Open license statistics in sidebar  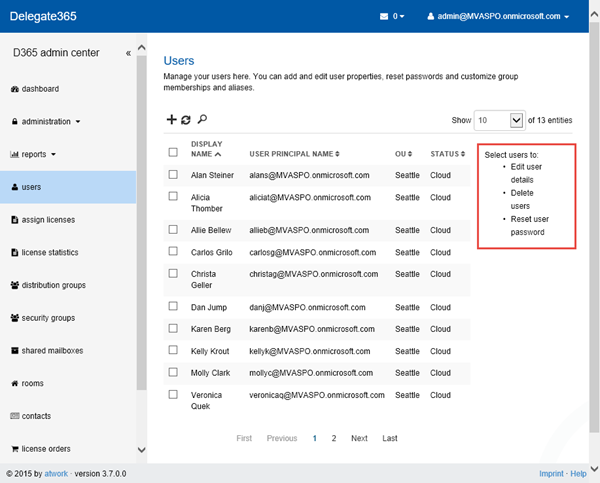coord(49,252)
